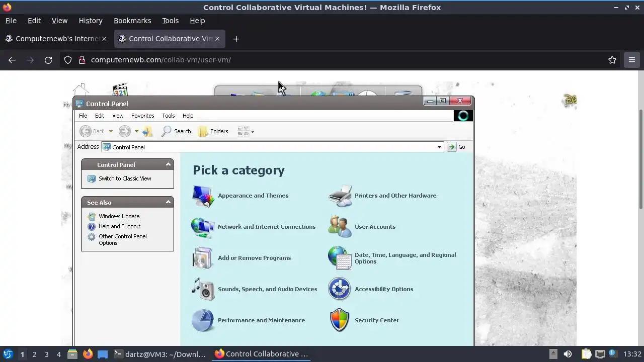Open the Control Panel Tools menu

169,116
